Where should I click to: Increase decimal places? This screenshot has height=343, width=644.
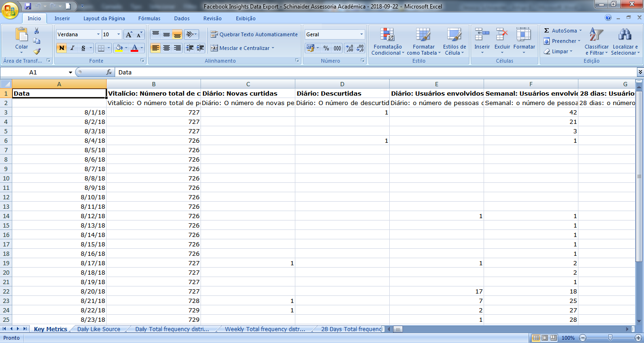tap(350, 48)
